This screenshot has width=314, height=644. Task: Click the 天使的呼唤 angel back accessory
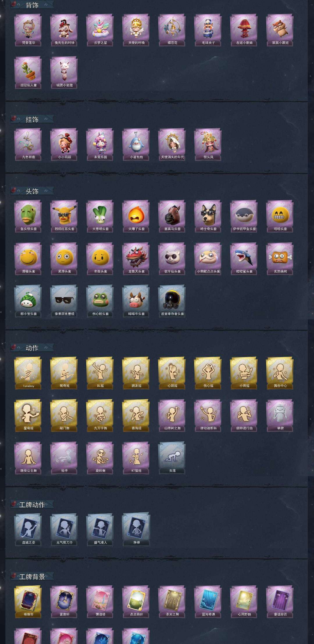pos(136,30)
